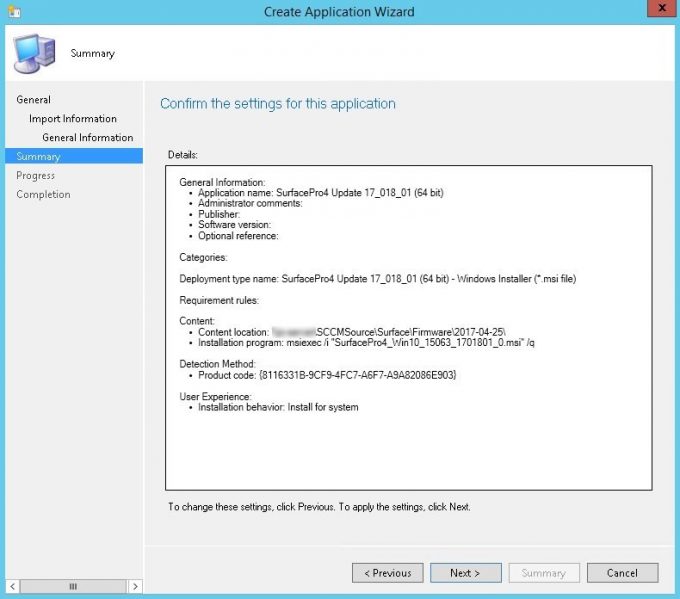The image size is (680, 599).
Task: Click the wizard system menu icon in title bar
Action: point(12,11)
